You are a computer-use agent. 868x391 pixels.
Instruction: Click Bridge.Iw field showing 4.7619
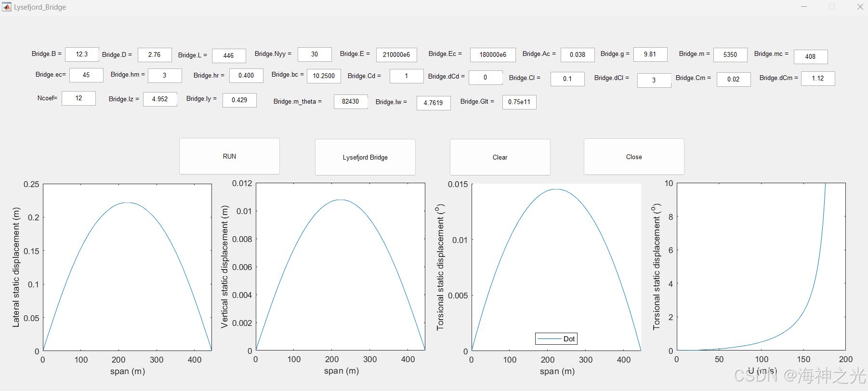tap(434, 103)
